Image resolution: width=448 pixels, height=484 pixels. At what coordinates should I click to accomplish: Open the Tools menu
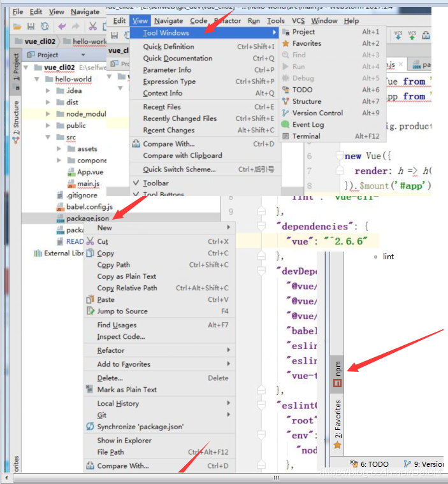276,20
